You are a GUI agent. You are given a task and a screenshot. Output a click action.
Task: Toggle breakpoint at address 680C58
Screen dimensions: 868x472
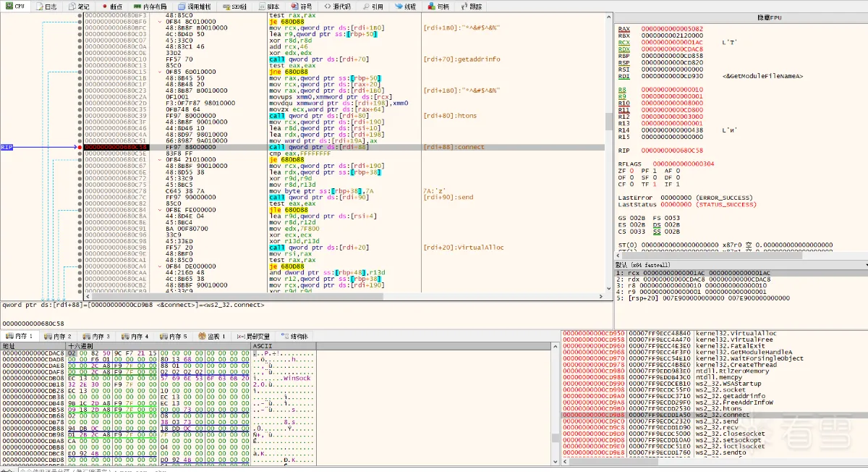80,147
